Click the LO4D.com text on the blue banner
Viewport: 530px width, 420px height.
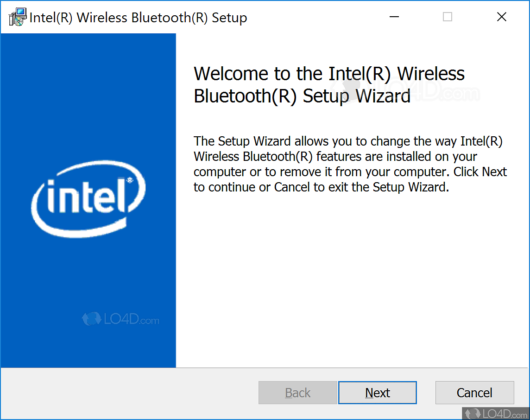(131, 320)
